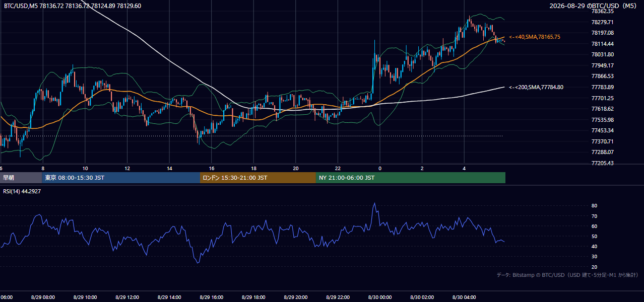Click the 8/29 14:00 bottom time label
This screenshot has height=302, width=644.
(169, 297)
